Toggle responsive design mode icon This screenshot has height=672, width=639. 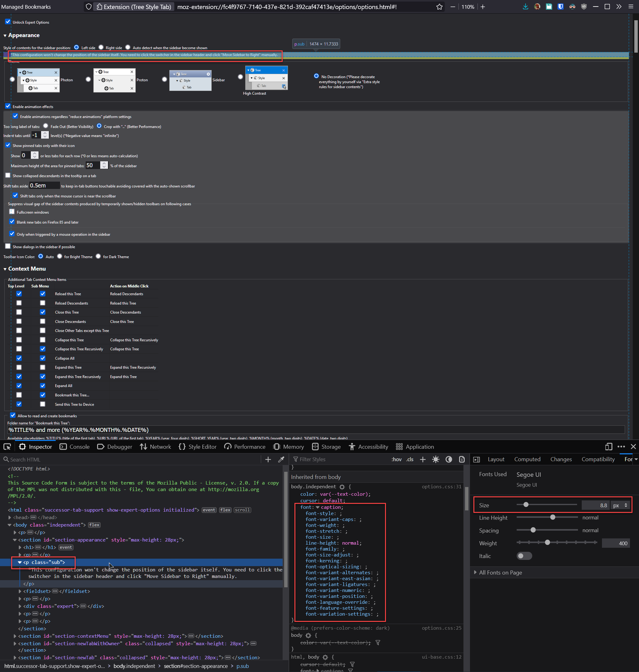[609, 447]
